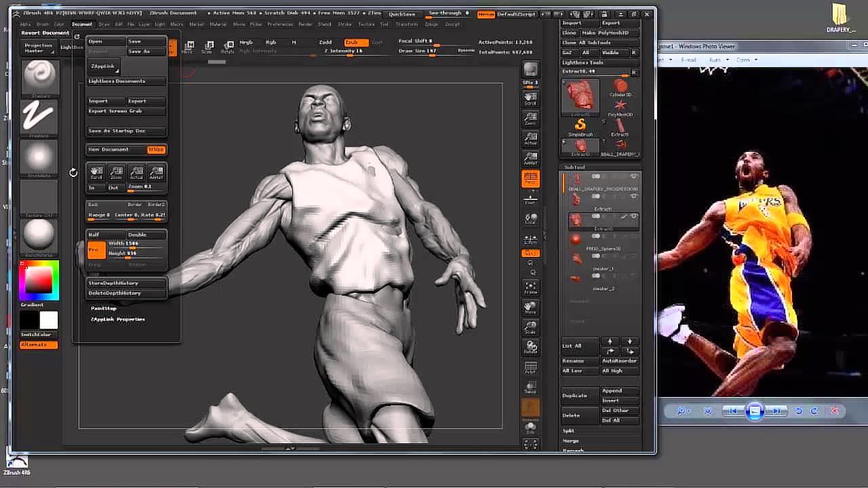
Task: Open the Preferences menu
Action: (x=280, y=24)
